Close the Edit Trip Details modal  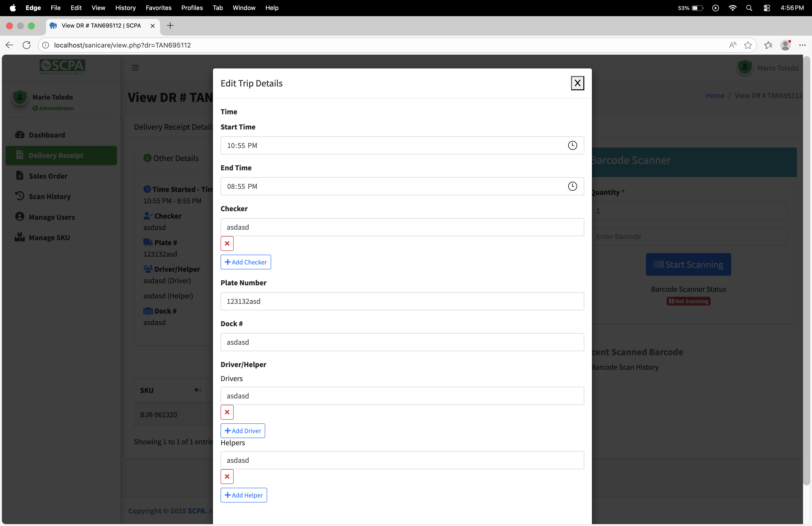pos(577,83)
